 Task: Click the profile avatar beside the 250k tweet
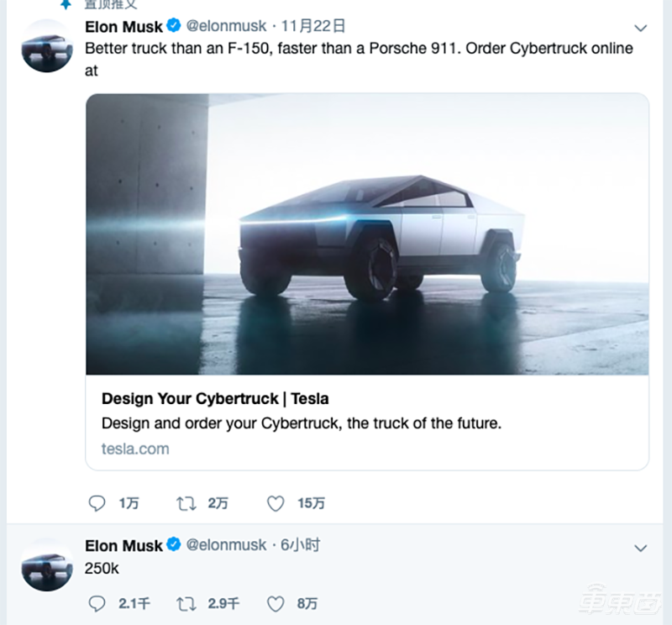[47, 565]
